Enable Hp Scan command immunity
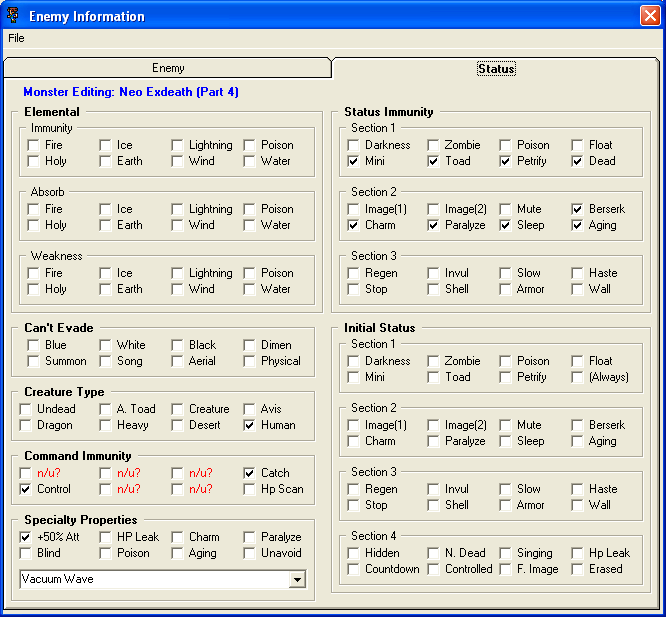Screen dimensions: 666x617 click(249, 489)
